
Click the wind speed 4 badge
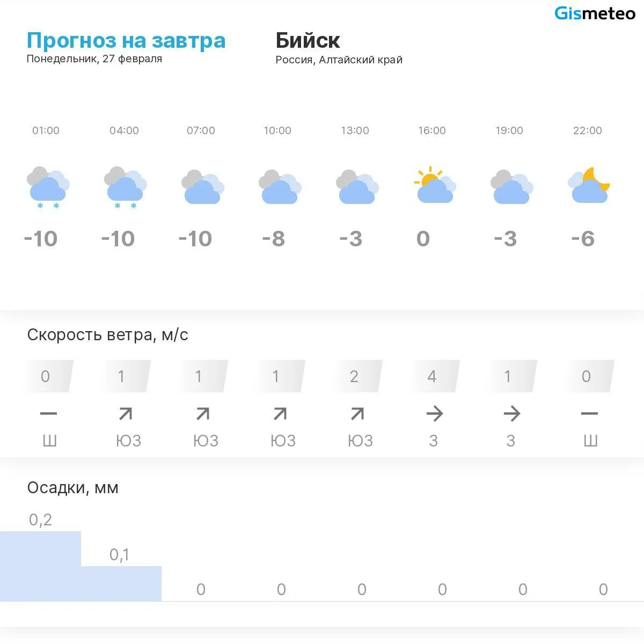pos(434,376)
